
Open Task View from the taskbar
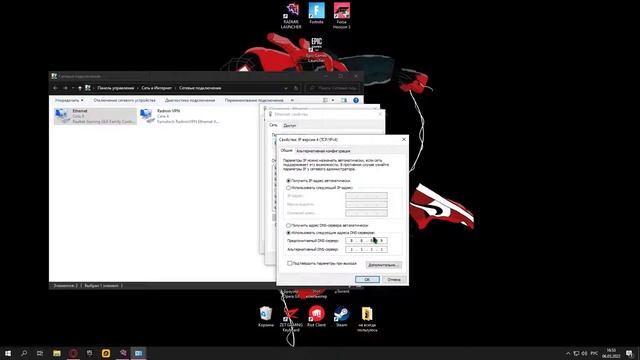tap(40, 353)
